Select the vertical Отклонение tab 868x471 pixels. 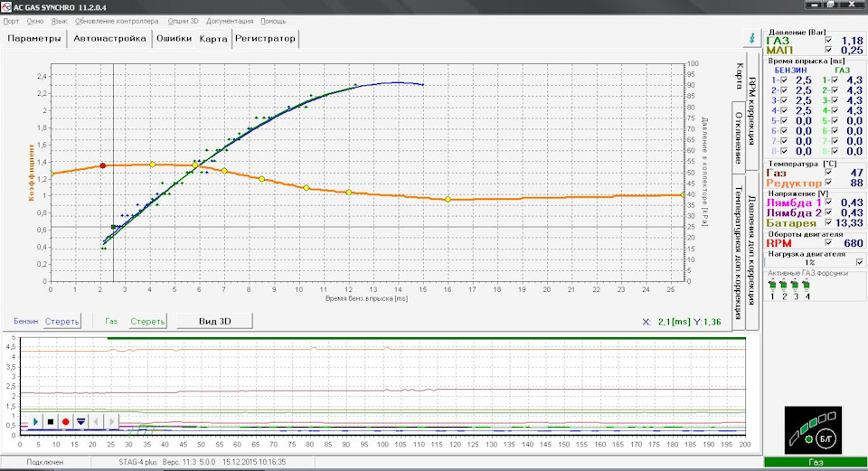739,137
